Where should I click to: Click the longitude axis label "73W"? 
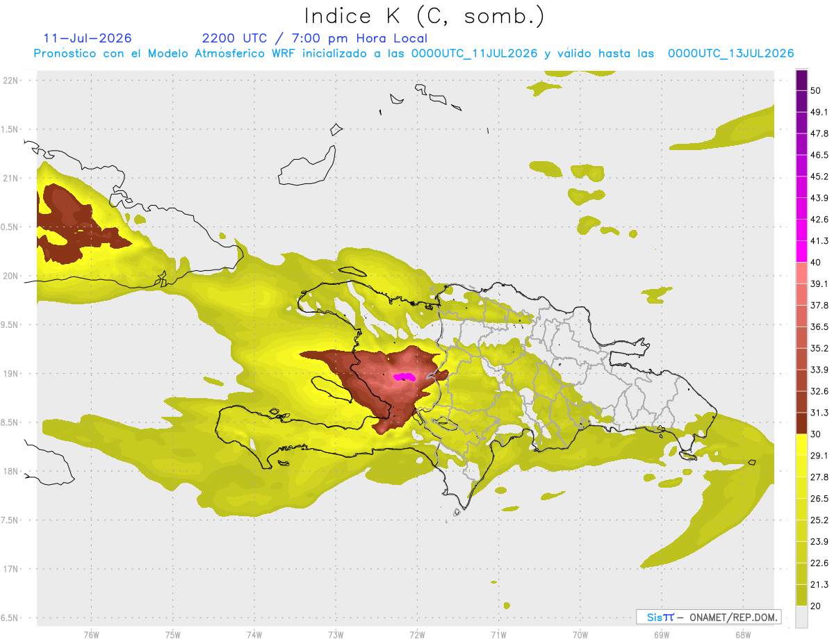point(336,634)
